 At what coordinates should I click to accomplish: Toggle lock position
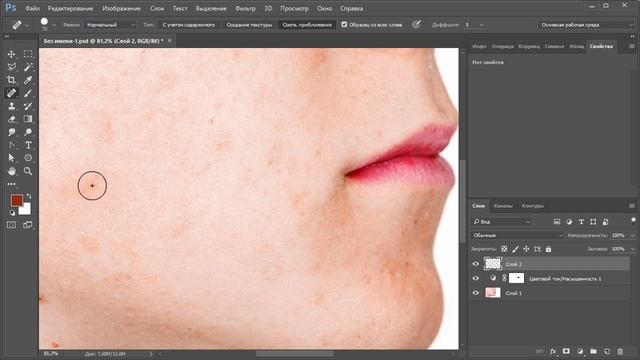(526, 249)
